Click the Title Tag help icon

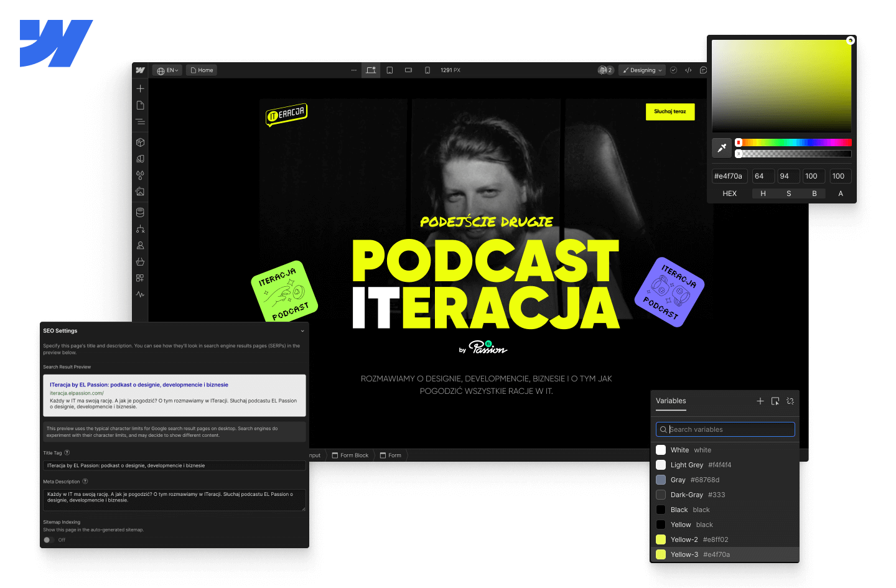point(67,453)
